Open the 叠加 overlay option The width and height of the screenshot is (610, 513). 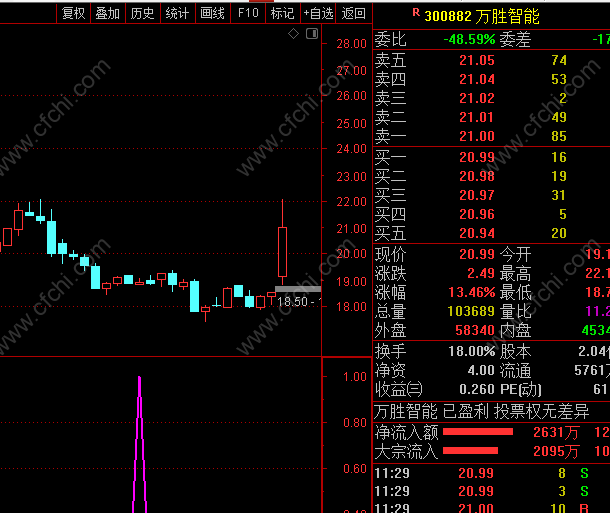tap(108, 14)
